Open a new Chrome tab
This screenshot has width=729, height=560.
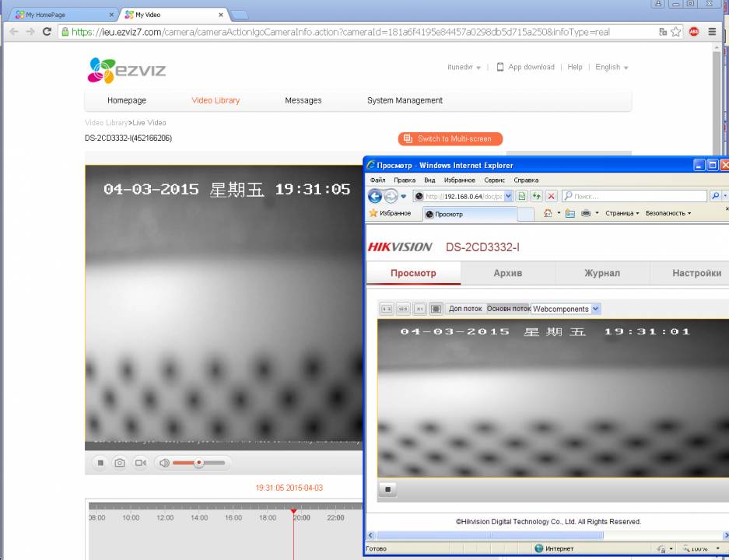tap(240, 16)
